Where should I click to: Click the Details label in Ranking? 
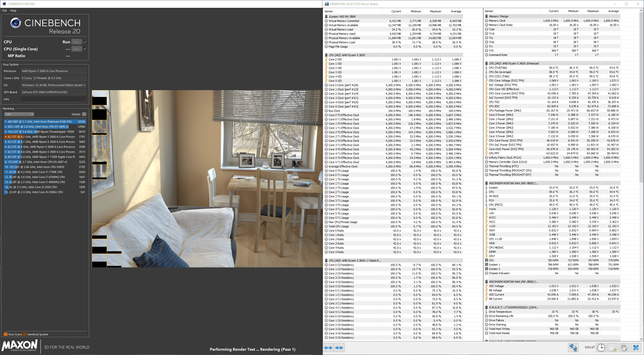pos(76,114)
